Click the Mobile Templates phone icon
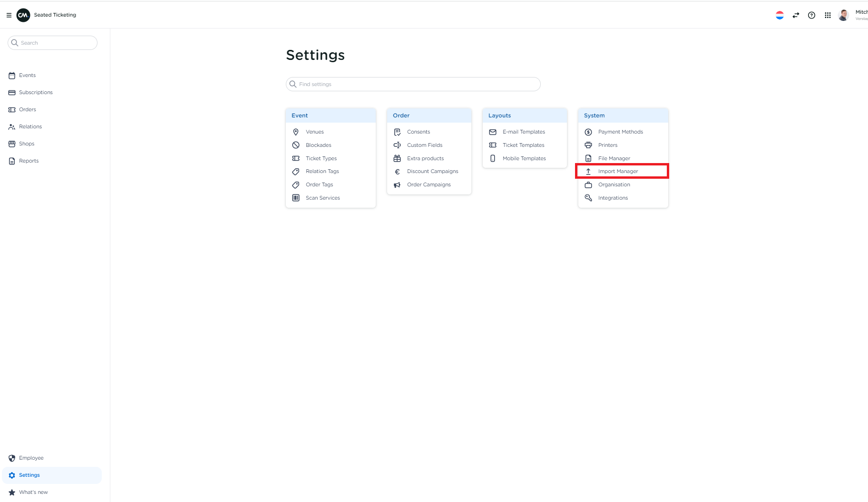Viewport: 868px width, 502px height. point(493,158)
